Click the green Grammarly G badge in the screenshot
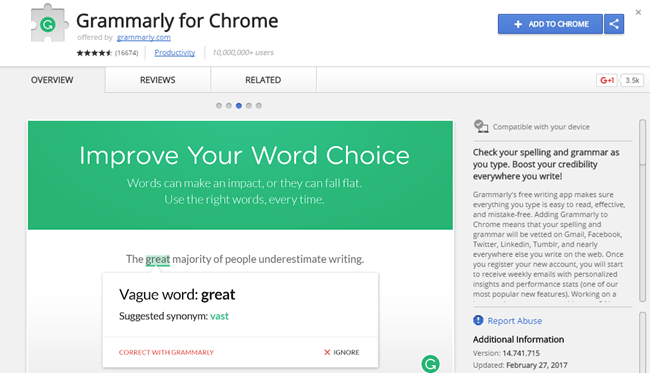Image resolution: width=650 pixels, height=373 pixels. [x=430, y=364]
